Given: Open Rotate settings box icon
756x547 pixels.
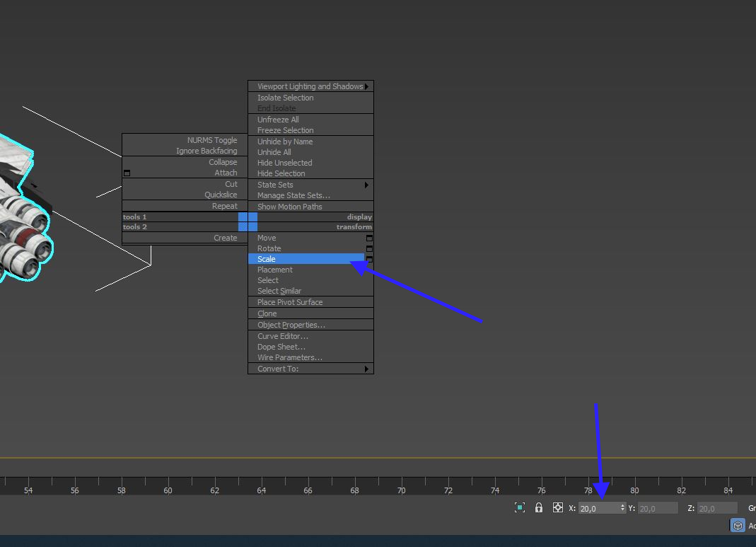Looking at the screenshot, I should pyautogui.click(x=369, y=249).
